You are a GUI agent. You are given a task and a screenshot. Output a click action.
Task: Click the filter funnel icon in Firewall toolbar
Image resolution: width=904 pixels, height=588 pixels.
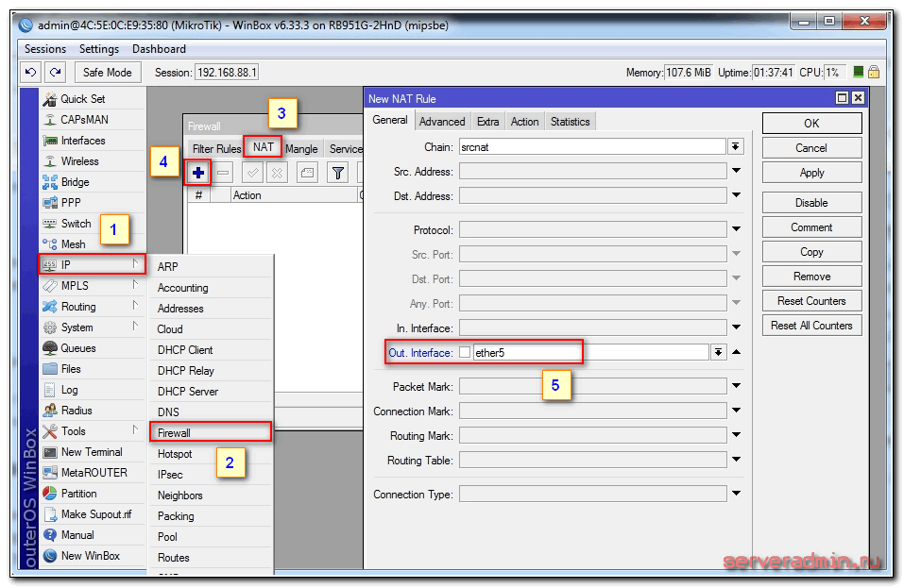[x=337, y=173]
